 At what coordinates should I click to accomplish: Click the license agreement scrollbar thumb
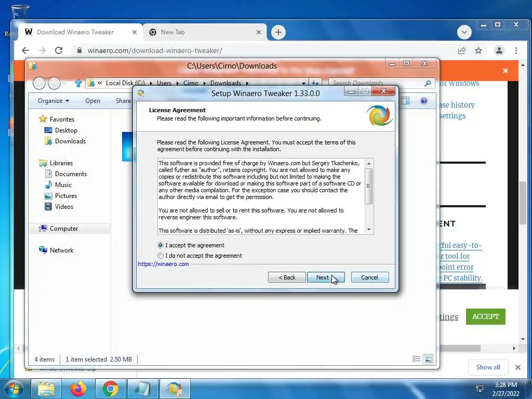[x=368, y=187]
